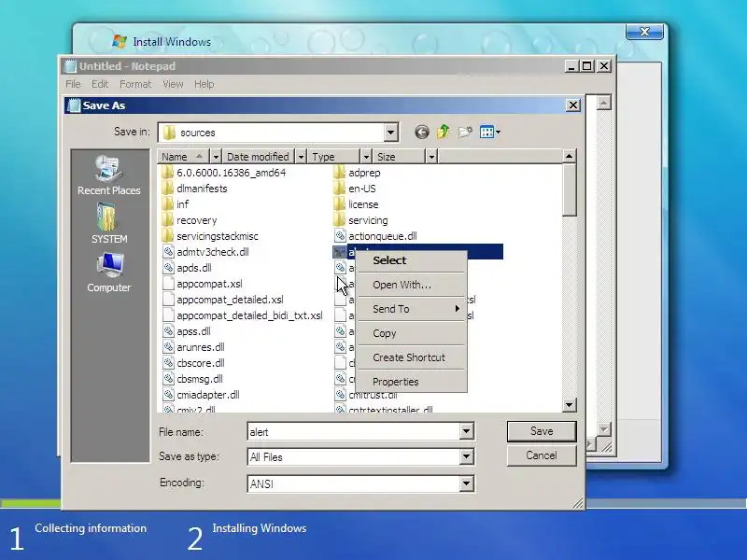This screenshot has width=747, height=560.
Task: Expand the File name dropdown arrow
Action: pyautogui.click(x=466, y=431)
